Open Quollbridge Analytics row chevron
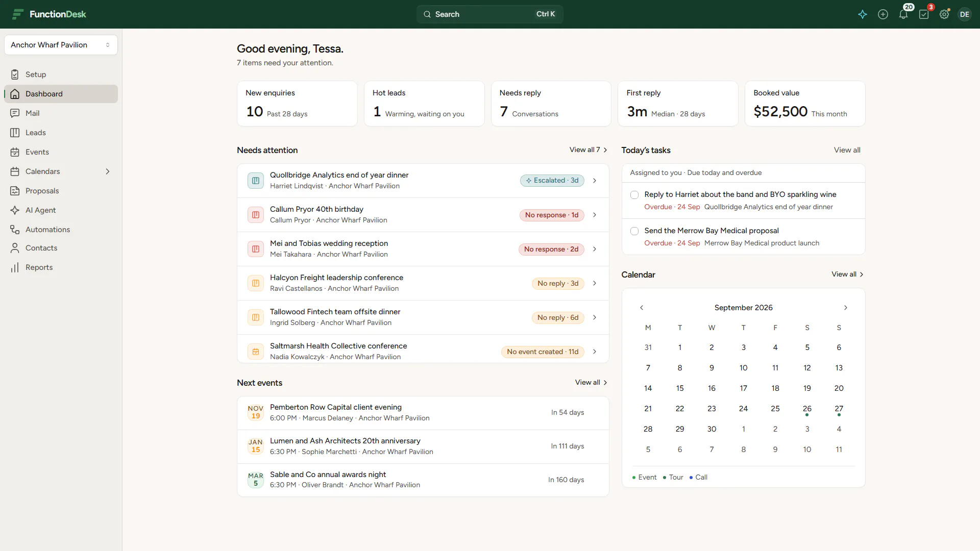The width and height of the screenshot is (980, 551). click(x=595, y=181)
